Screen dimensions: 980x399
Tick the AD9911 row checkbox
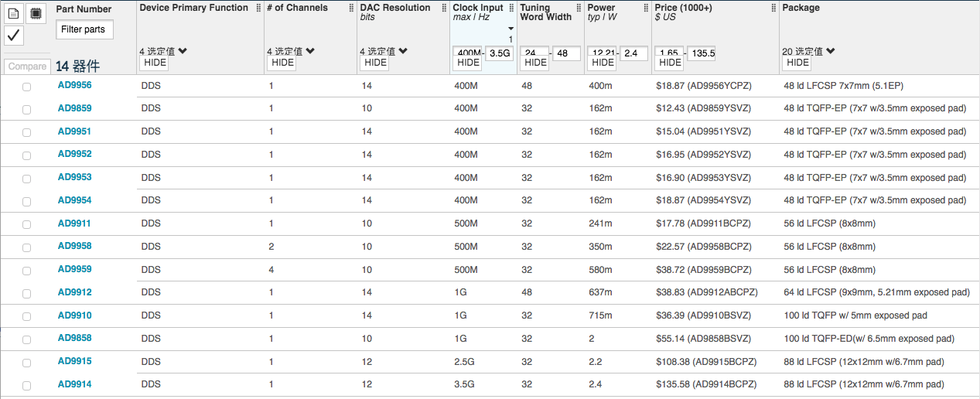[27, 225]
